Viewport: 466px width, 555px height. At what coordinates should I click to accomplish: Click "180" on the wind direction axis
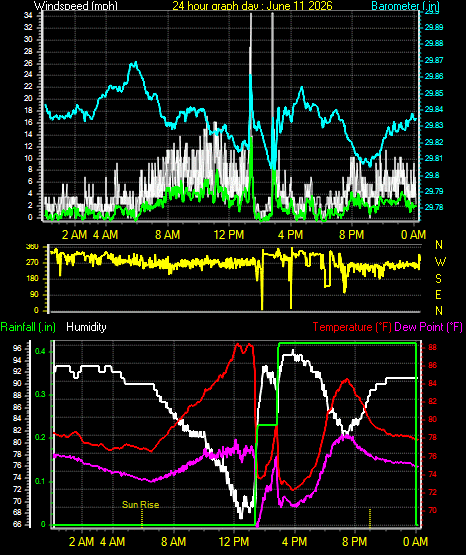(33, 279)
